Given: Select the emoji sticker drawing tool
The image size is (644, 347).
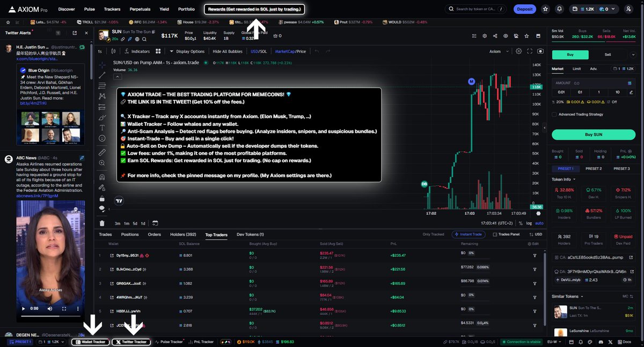Looking at the screenshot, I should (102, 139).
